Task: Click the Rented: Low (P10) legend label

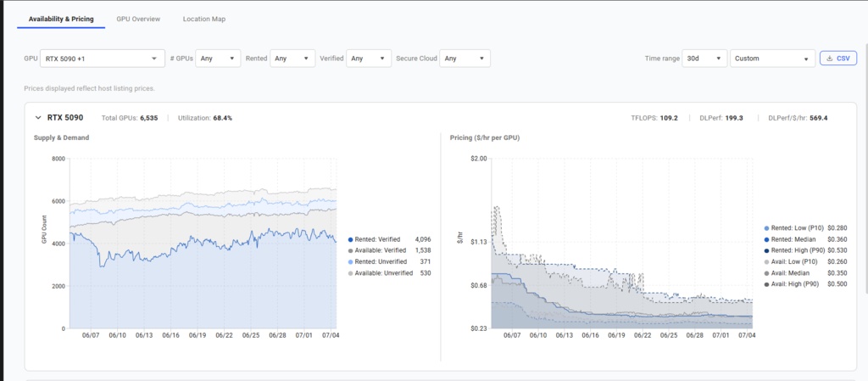Action: pos(797,228)
